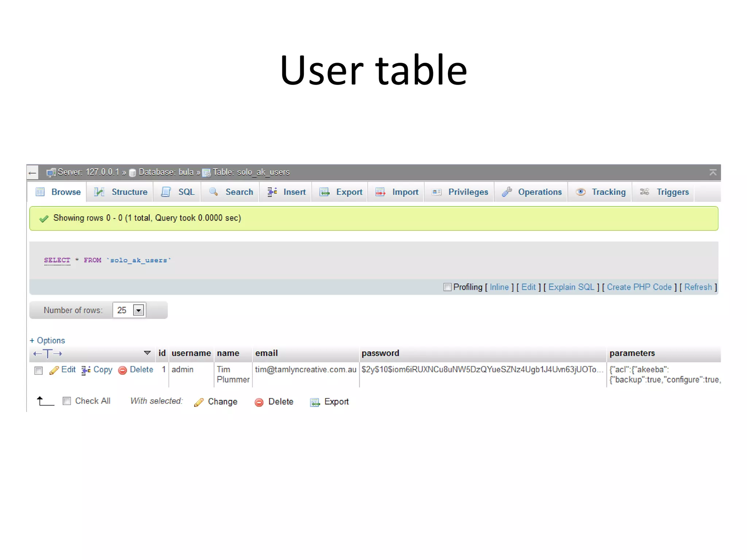Viewport: 747px width, 560px height.
Task: Click the SELECT keyword in query
Action: (57, 260)
